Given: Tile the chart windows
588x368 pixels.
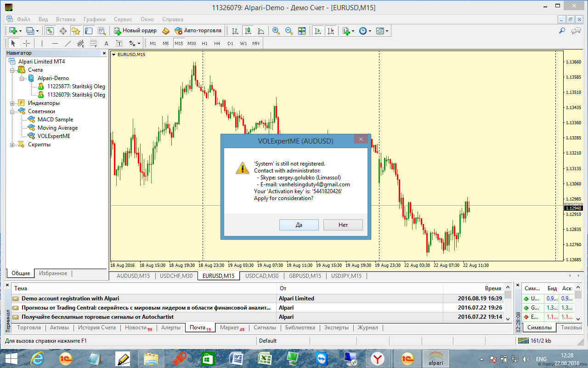Looking at the screenshot, I should (x=302, y=31).
